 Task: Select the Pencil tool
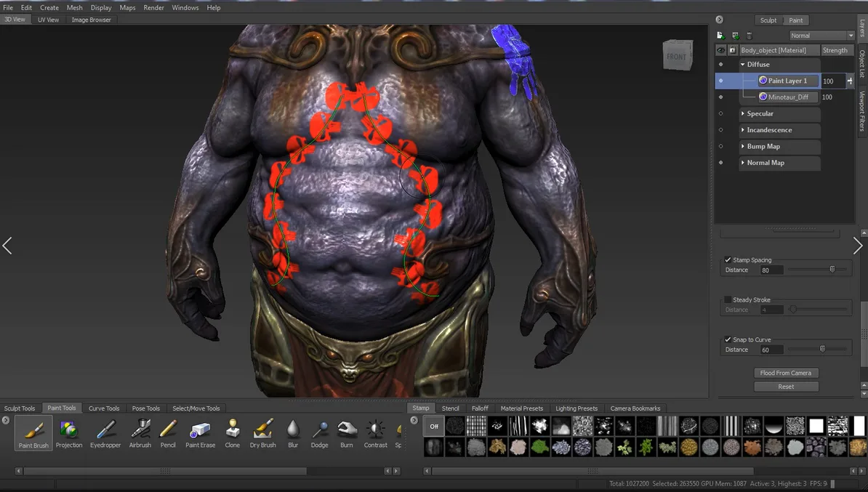pyautogui.click(x=168, y=433)
